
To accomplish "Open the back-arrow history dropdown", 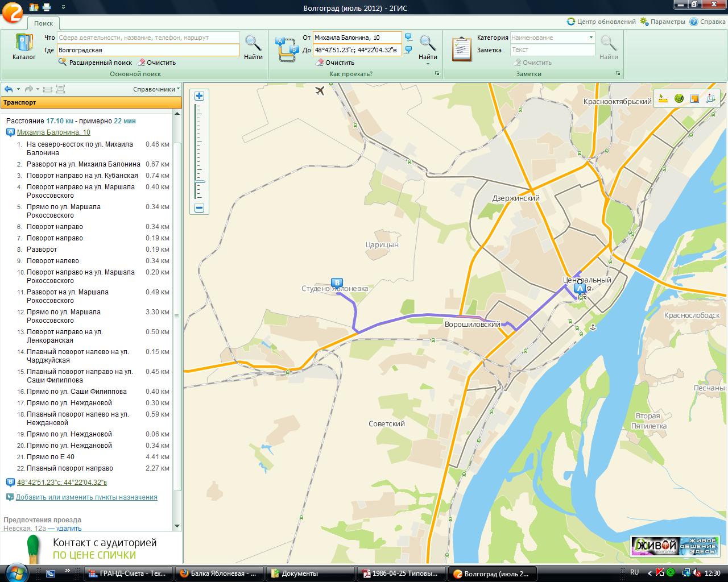I will click(18, 89).
